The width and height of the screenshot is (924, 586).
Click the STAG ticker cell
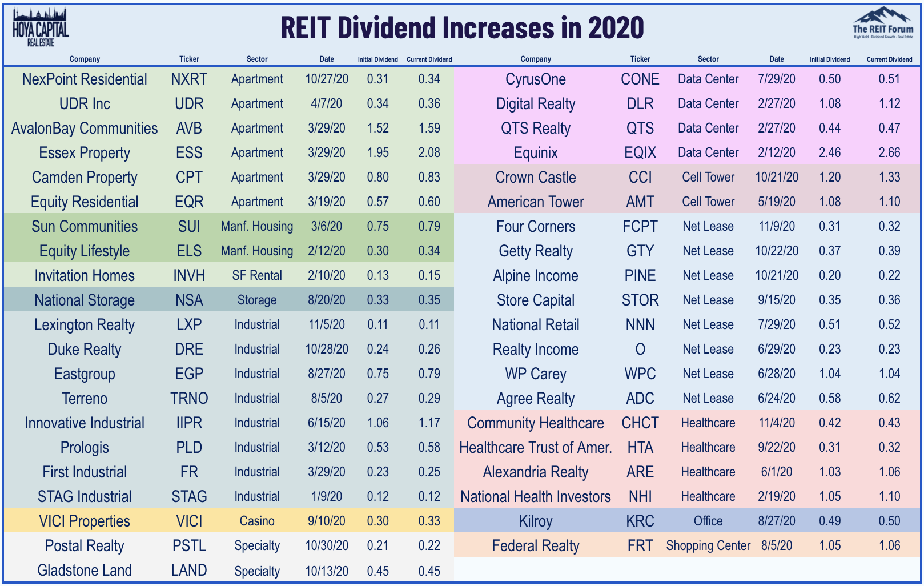(189, 497)
